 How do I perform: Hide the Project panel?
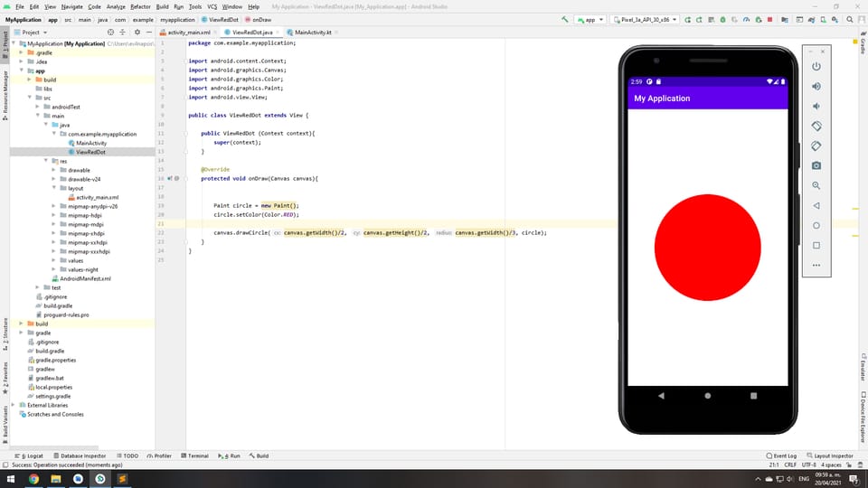tap(149, 33)
